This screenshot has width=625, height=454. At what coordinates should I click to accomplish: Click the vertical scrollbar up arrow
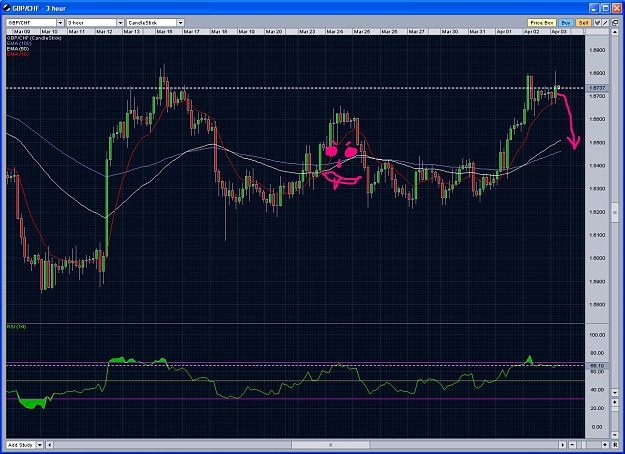[x=615, y=32]
